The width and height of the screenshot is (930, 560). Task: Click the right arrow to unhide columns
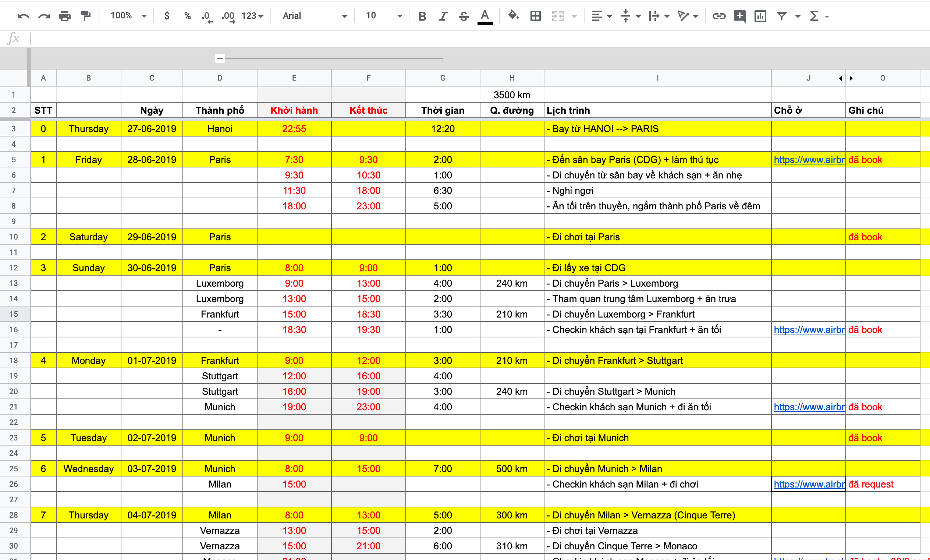click(x=851, y=78)
